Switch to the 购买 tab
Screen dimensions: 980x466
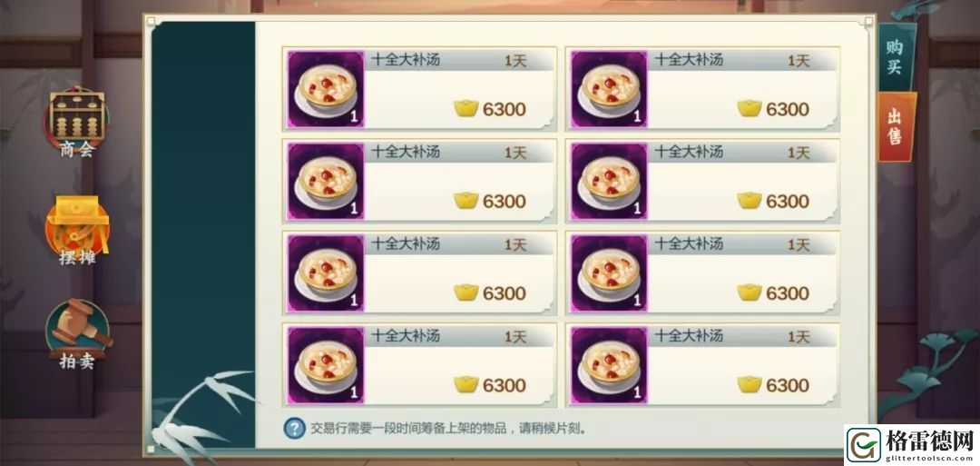[896, 57]
